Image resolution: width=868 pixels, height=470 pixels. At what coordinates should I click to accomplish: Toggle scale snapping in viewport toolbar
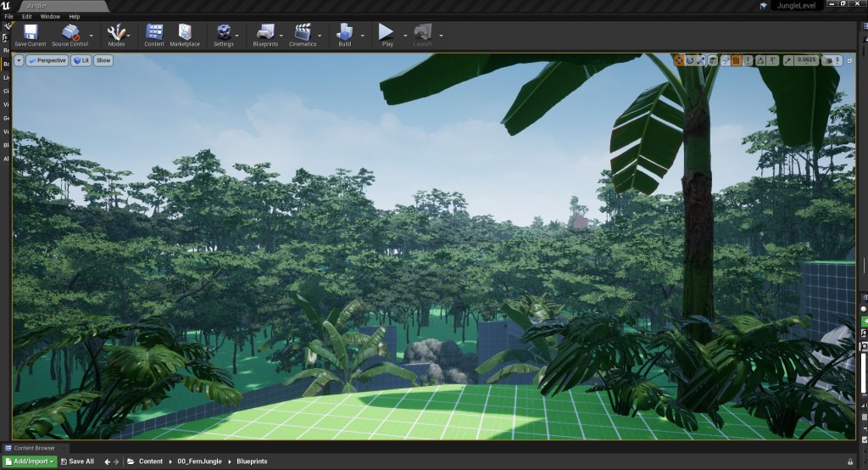[788, 60]
